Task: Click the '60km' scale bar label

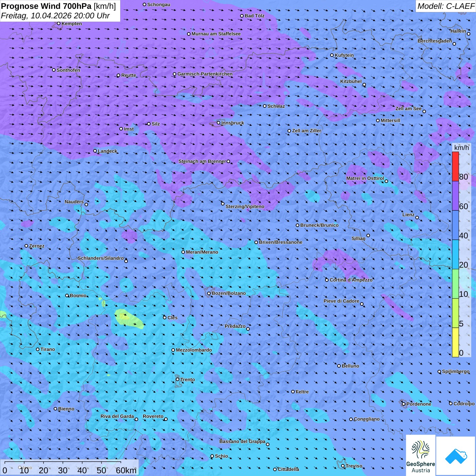Action: coord(126,471)
